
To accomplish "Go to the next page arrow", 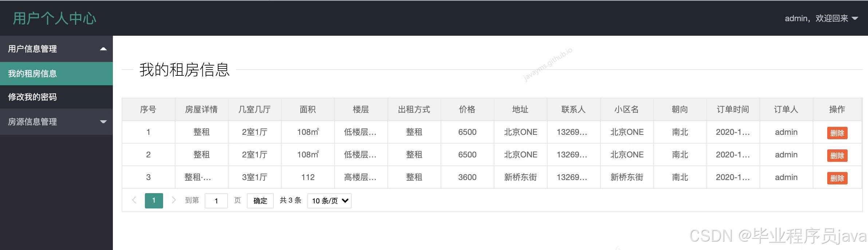I will pyautogui.click(x=174, y=200).
